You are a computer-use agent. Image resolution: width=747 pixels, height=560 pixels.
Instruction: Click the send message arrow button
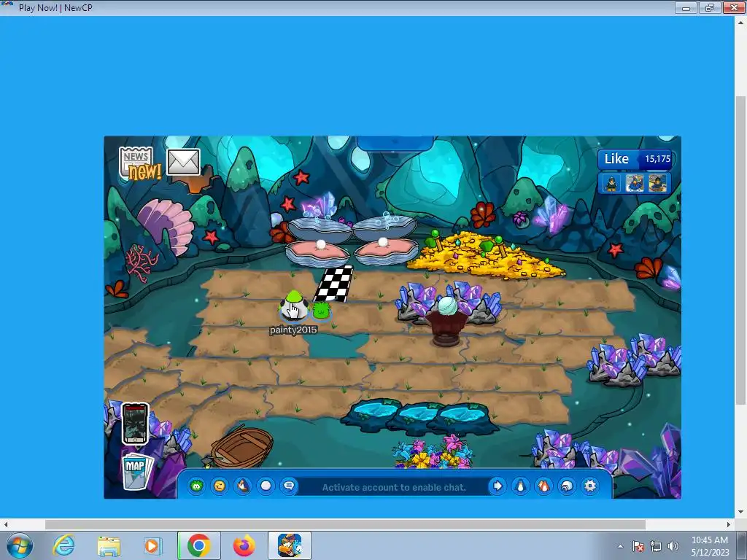497,486
